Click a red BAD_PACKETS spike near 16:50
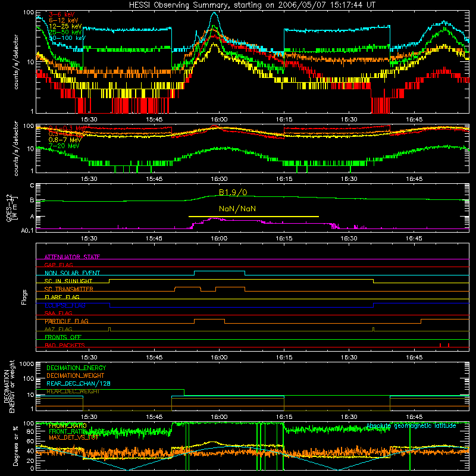 (x=440, y=345)
